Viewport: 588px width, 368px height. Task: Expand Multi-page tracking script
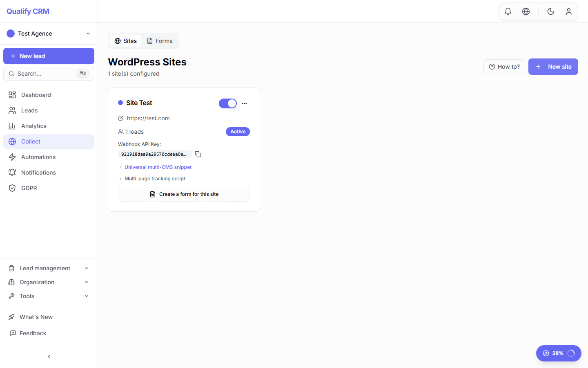tap(152, 179)
